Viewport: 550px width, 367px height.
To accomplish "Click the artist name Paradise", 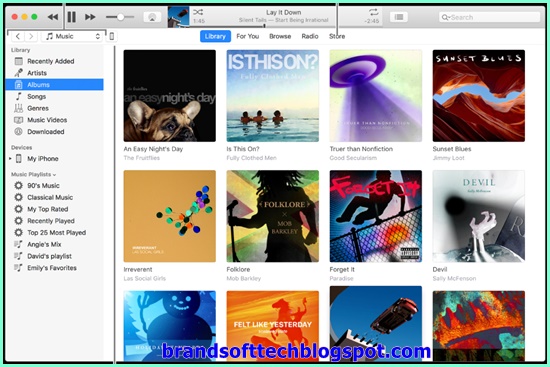I will (341, 279).
